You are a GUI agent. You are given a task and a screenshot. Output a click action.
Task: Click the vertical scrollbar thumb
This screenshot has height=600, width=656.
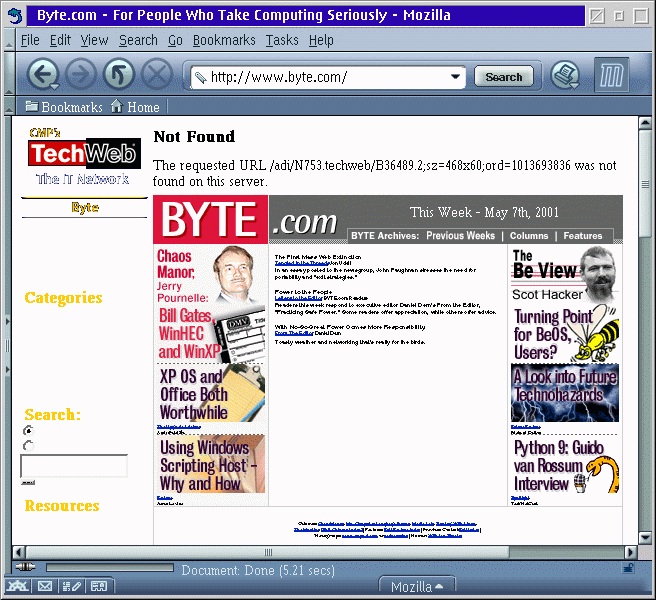[646, 184]
